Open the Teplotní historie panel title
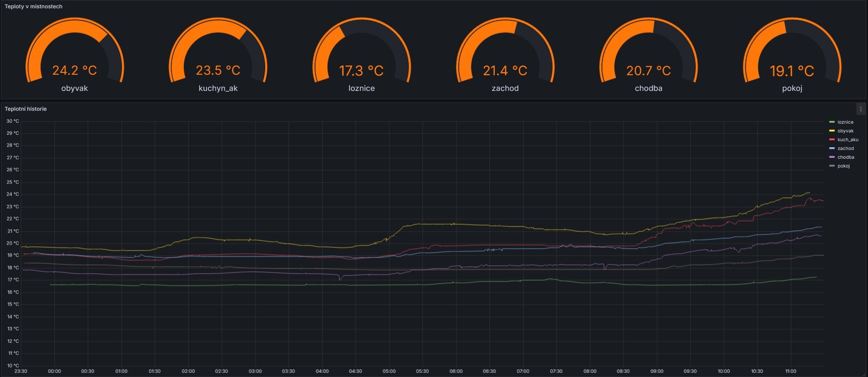This screenshot has width=868, height=377. (25, 109)
